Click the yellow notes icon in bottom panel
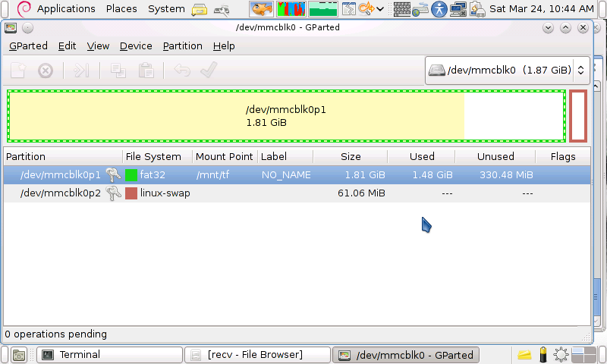This screenshot has width=607, height=364. (524, 354)
